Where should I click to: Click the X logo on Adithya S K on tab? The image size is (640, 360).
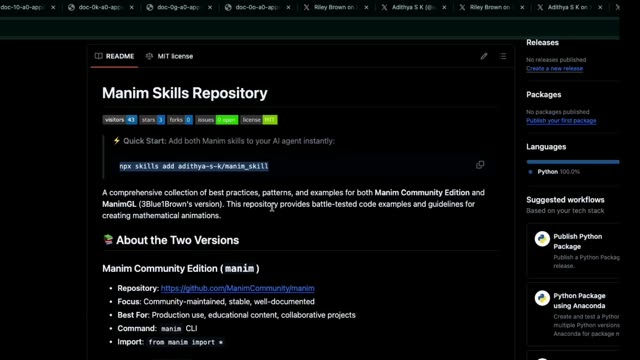tap(540, 7)
